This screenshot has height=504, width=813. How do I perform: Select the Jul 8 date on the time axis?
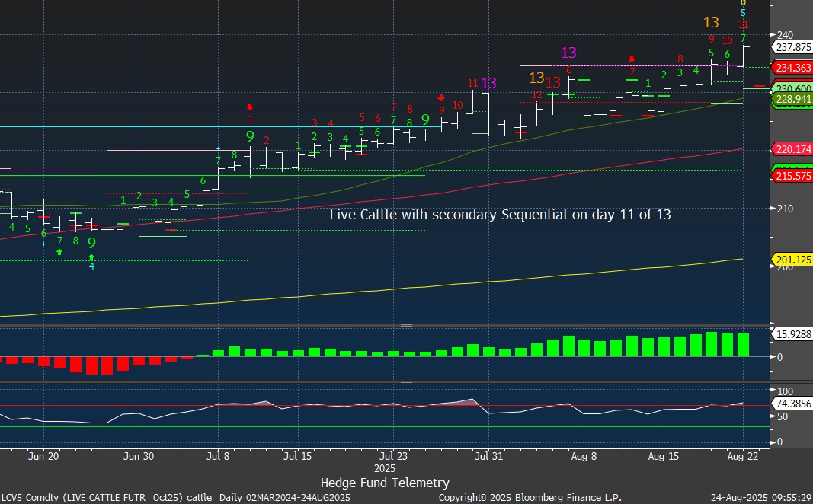click(x=218, y=457)
